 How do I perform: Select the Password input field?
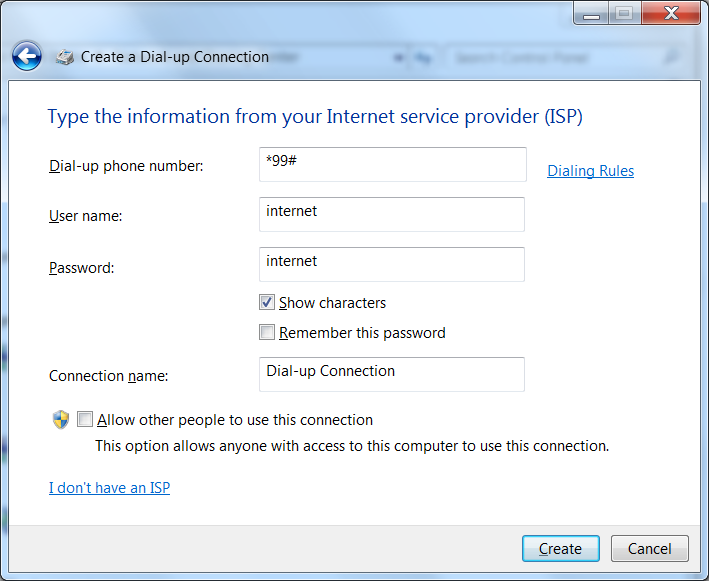click(391, 264)
